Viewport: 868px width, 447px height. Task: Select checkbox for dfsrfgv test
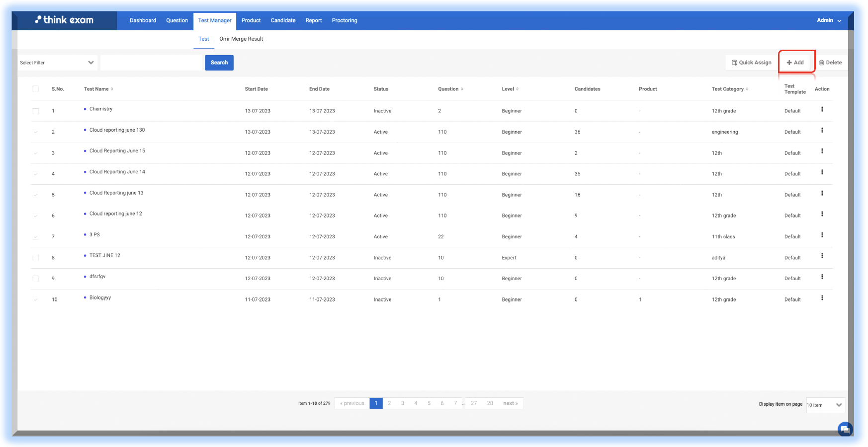point(35,279)
